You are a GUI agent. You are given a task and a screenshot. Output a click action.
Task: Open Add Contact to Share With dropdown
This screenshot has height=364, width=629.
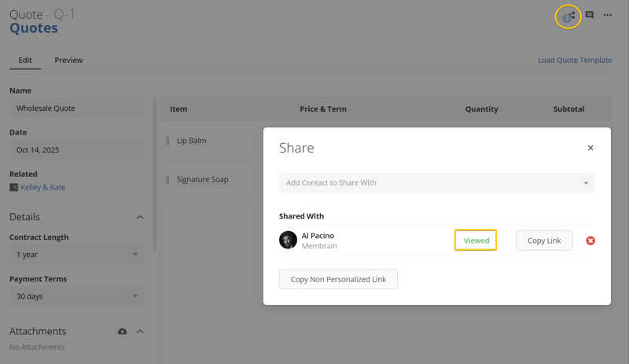pos(436,182)
